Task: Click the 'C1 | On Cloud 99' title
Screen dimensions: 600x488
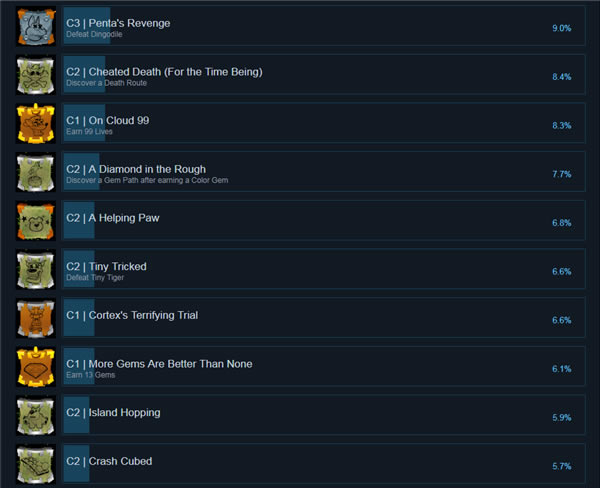Action: coord(107,120)
